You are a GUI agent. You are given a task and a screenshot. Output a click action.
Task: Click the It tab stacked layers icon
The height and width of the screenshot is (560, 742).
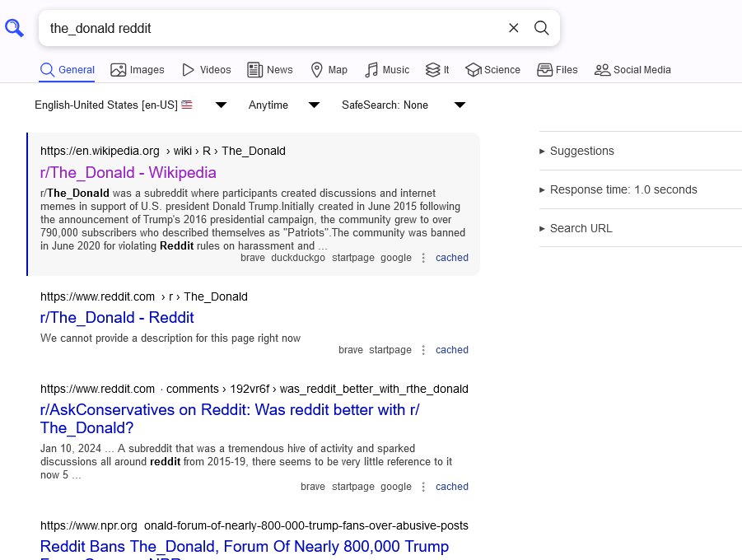click(x=432, y=70)
